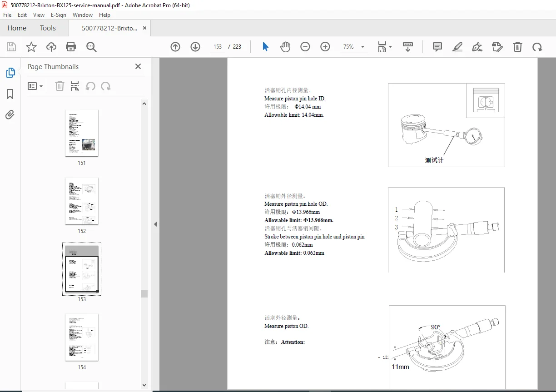Open the Window menu

[83, 15]
